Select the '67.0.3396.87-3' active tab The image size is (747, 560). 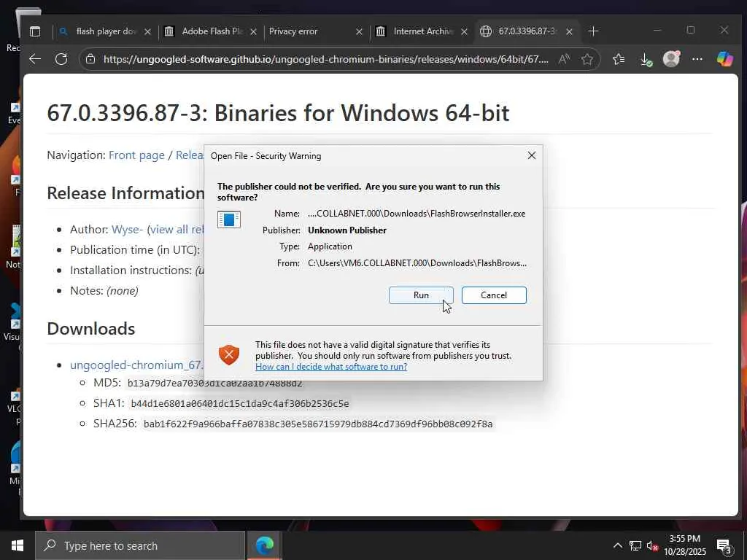(527, 31)
